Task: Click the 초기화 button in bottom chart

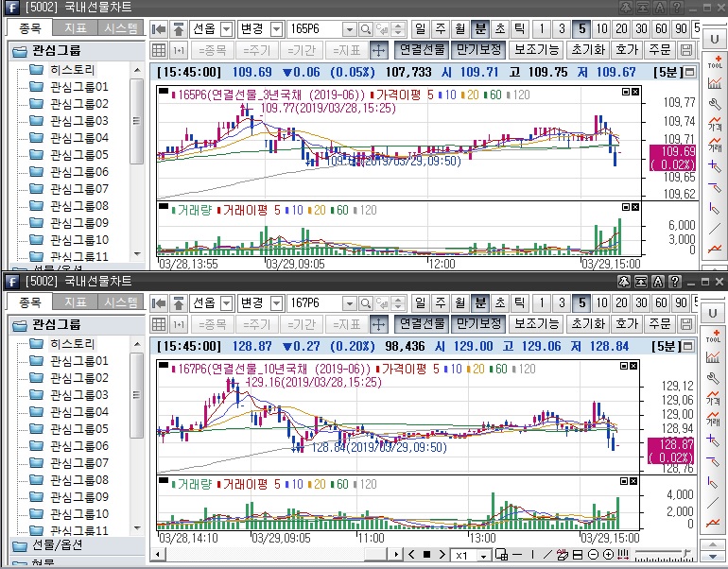Action: [x=587, y=323]
